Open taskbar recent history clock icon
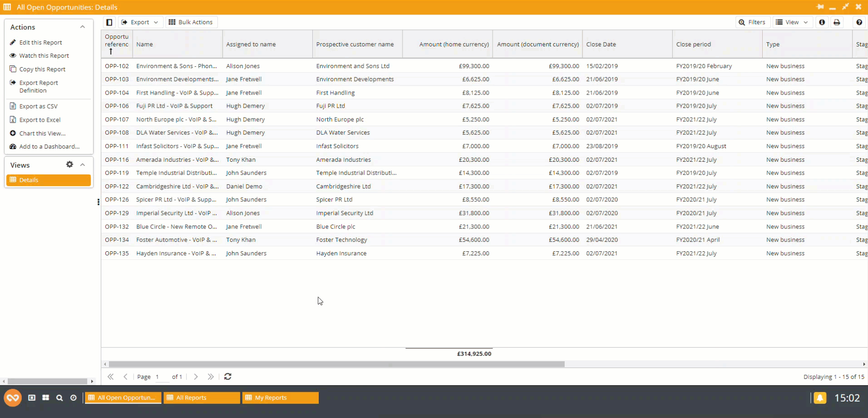 point(74,398)
